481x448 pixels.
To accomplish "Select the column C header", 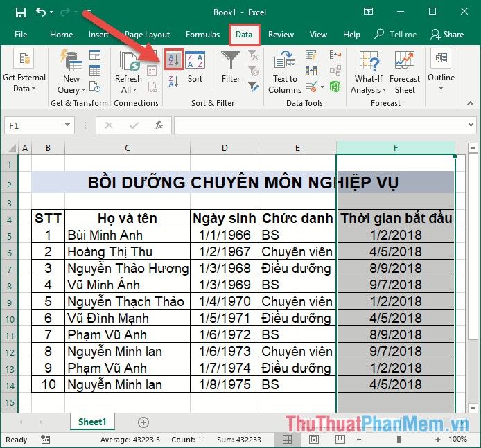I will [x=128, y=148].
